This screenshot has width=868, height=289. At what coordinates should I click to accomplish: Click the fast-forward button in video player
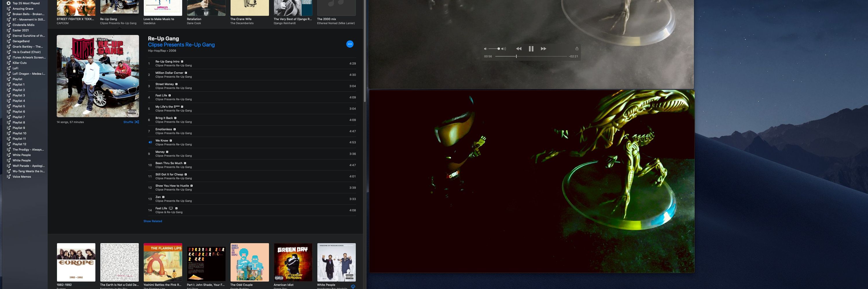coord(543,49)
